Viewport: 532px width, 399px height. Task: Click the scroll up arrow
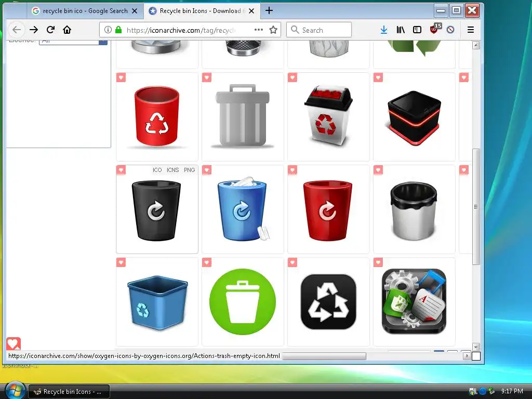476,45
